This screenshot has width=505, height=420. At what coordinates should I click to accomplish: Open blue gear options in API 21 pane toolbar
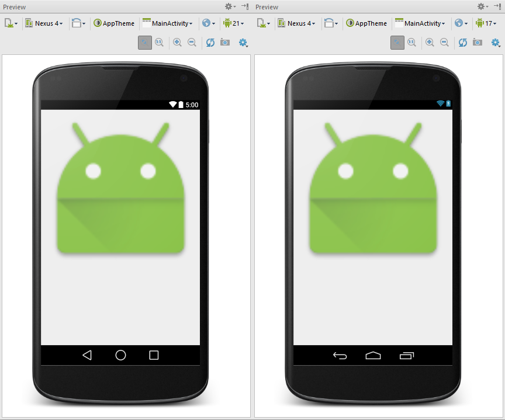[243, 43]
